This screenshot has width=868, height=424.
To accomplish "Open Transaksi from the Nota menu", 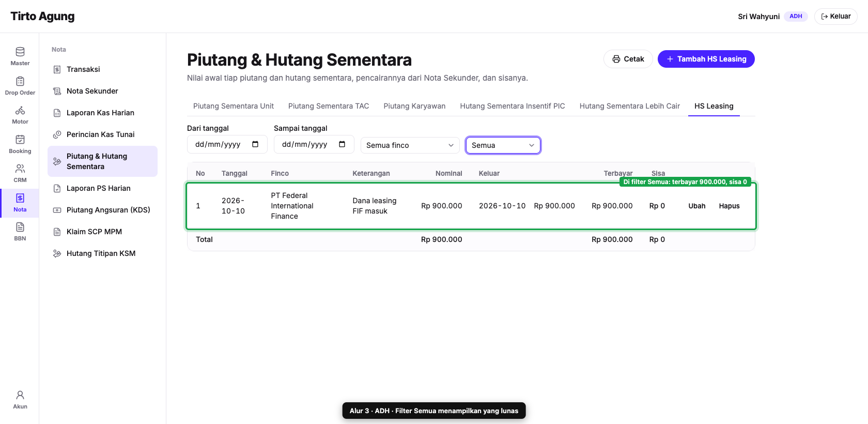I will click(102, 69).
